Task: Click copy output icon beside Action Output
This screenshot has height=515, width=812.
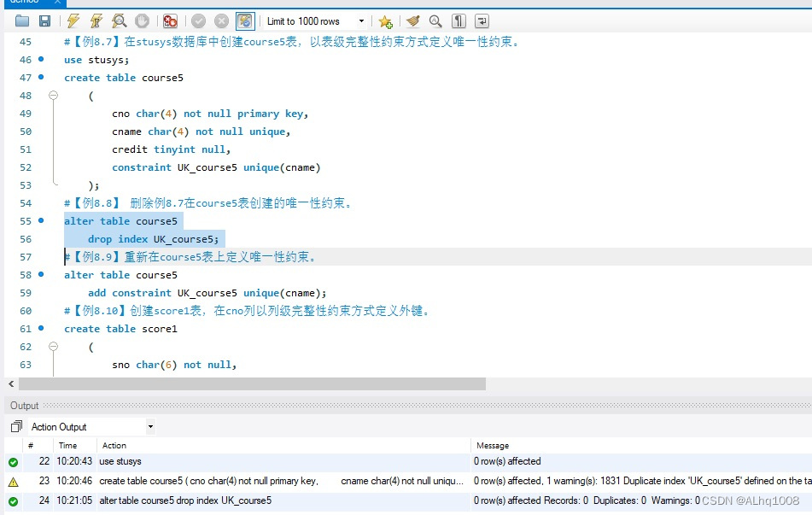Action: (16, 426)
